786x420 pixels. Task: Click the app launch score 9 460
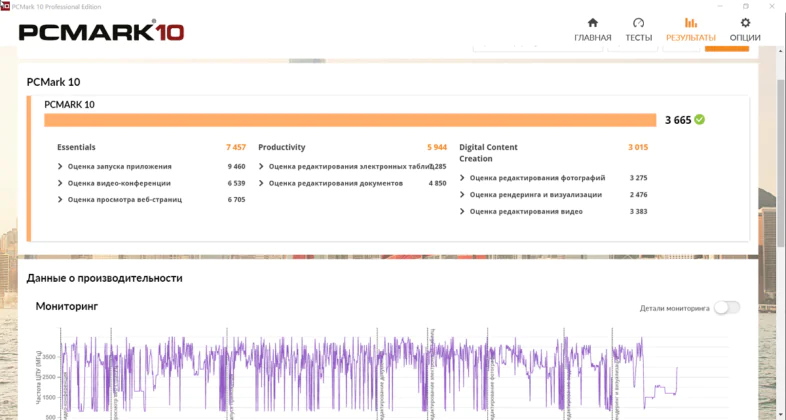click(x=236, y=166)
